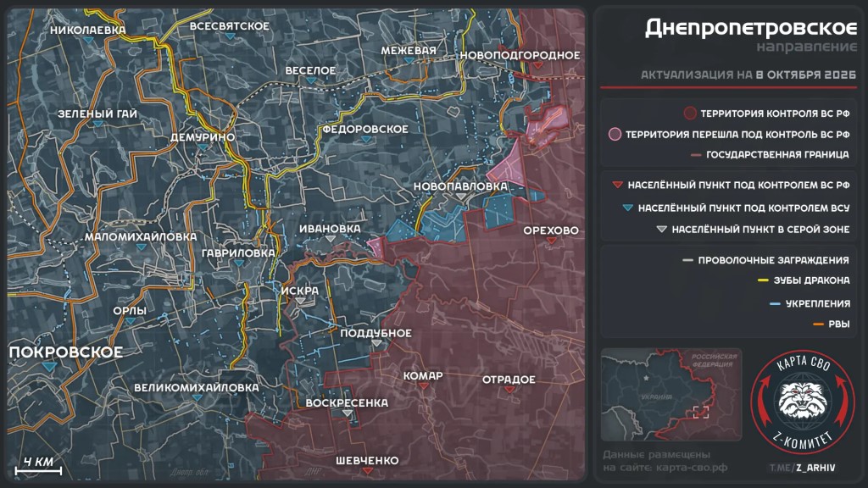Click the "Новоподгородное" map label
The height and width of the screenshot is (488, 868).
coord(520,55)
